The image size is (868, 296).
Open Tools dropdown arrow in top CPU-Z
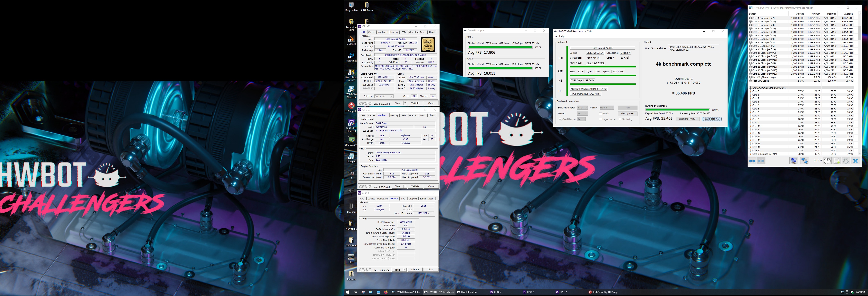tap(405, 103)
